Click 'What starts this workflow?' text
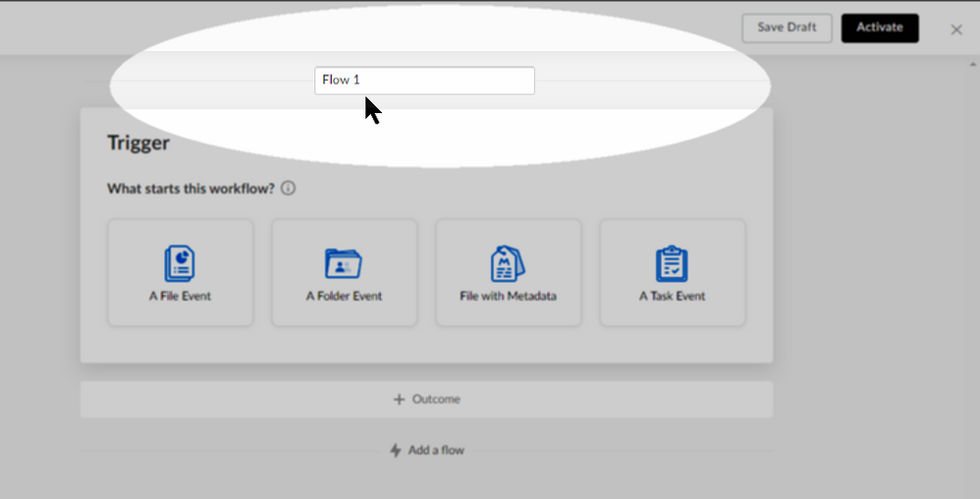Screen dimensions: 980x499 coord(191,189)
